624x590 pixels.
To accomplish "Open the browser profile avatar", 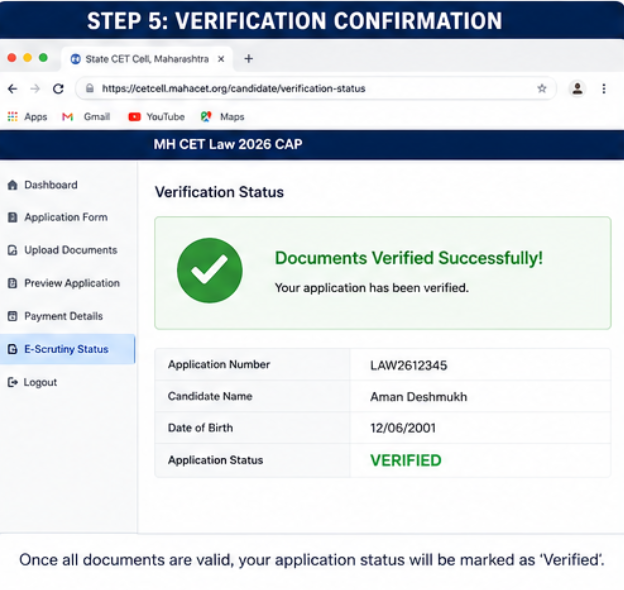I will [x=577, y=88].
